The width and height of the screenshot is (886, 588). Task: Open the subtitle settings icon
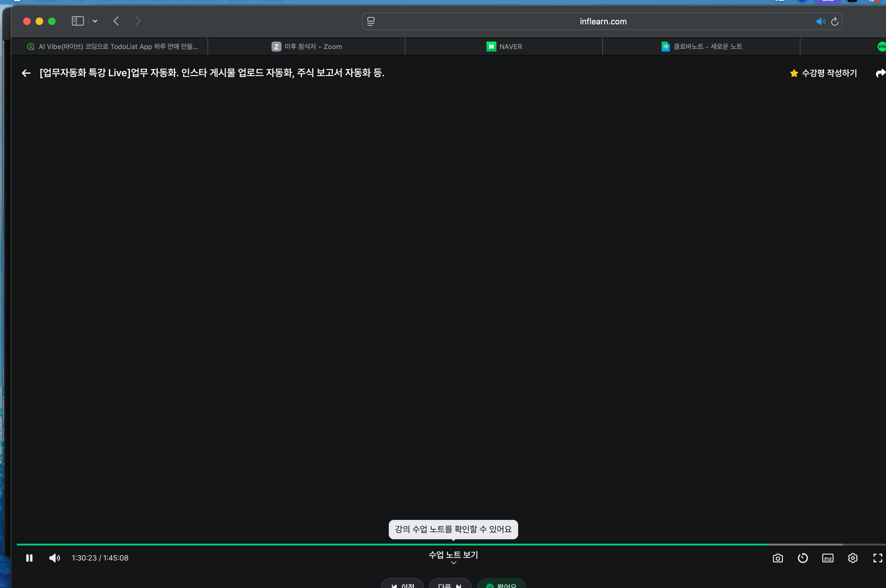[x=828, y=558]
